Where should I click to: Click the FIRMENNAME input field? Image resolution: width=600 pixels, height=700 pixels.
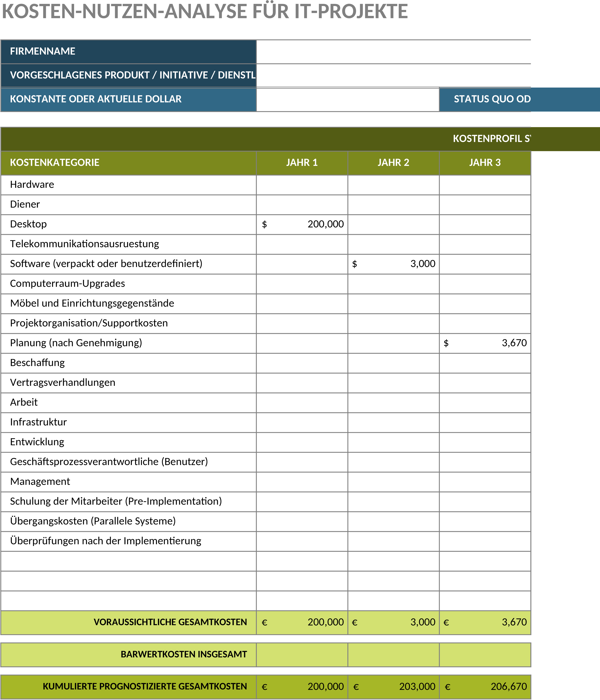[393, 52]
